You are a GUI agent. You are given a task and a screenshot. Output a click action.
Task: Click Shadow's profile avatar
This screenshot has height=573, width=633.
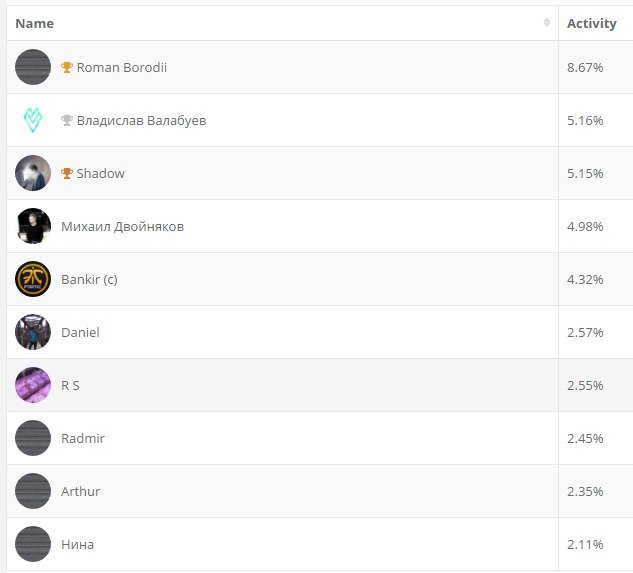coord(33,173)
